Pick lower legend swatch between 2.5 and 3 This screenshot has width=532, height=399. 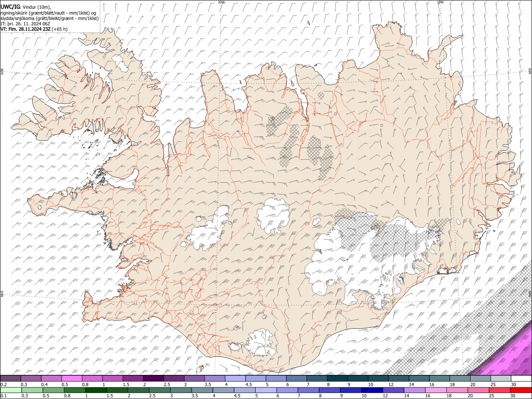159,390
